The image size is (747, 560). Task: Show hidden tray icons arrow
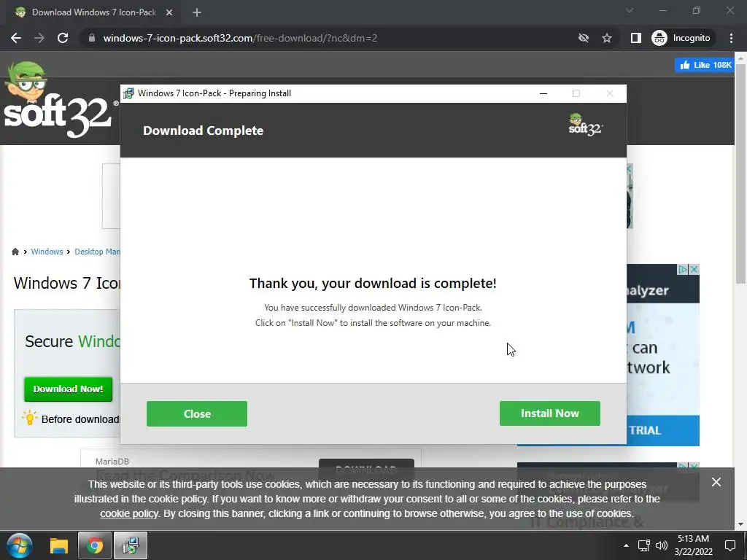[x=626, y=545]
